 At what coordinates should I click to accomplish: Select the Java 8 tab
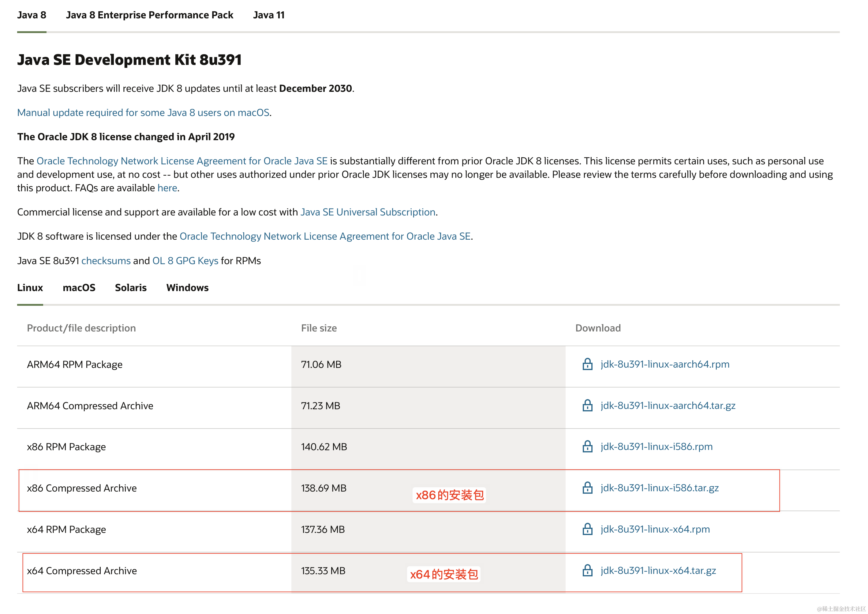click(32, 15)
